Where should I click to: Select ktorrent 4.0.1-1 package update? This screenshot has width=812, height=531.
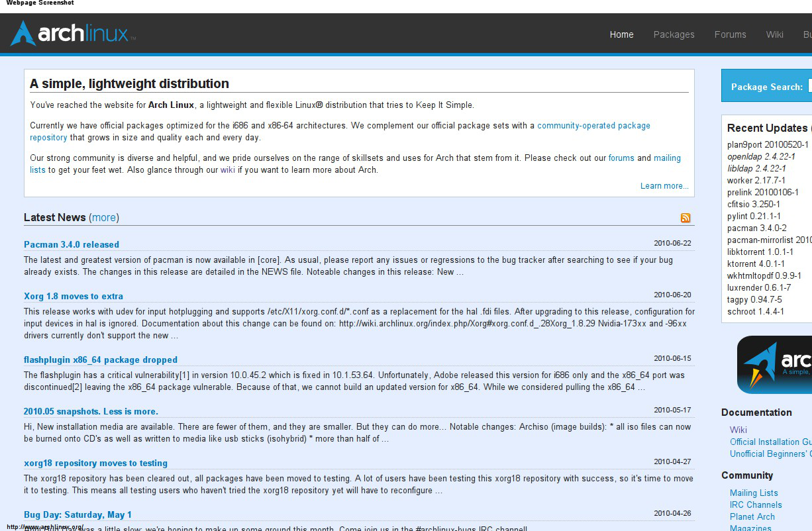tap(756, 264)
